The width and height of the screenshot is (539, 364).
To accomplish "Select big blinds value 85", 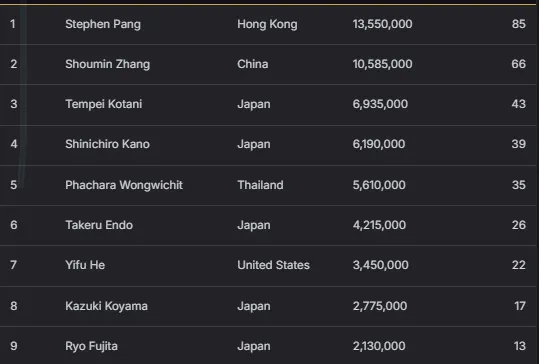I will click(x=518, y=24).
